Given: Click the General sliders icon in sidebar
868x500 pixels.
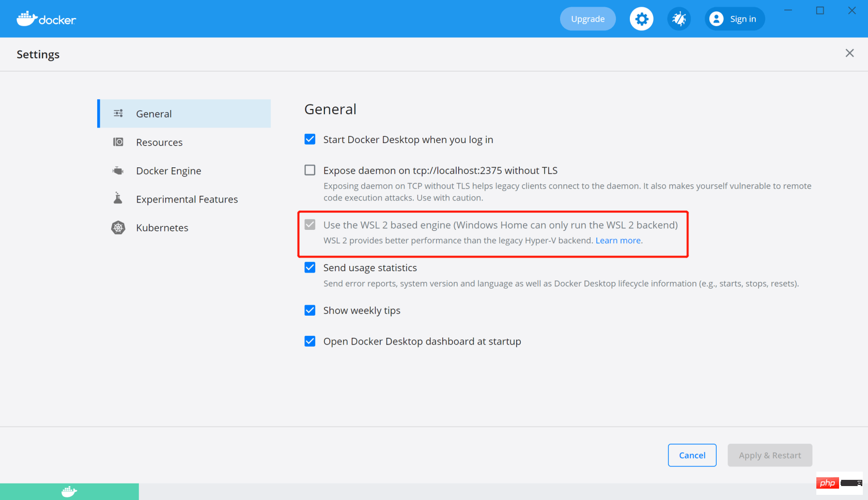Looking at the screenshot, I should [x=118, y=113].
